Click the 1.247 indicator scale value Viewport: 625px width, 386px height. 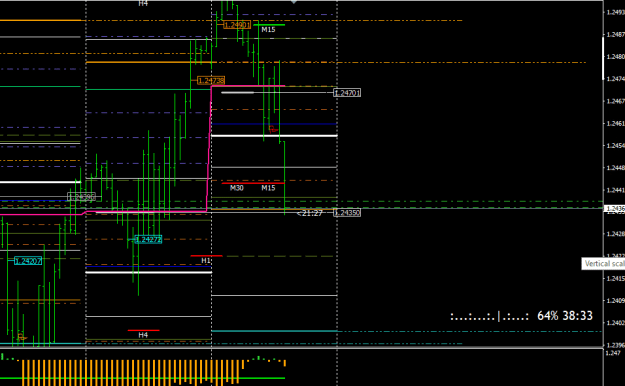click(613, 353)
